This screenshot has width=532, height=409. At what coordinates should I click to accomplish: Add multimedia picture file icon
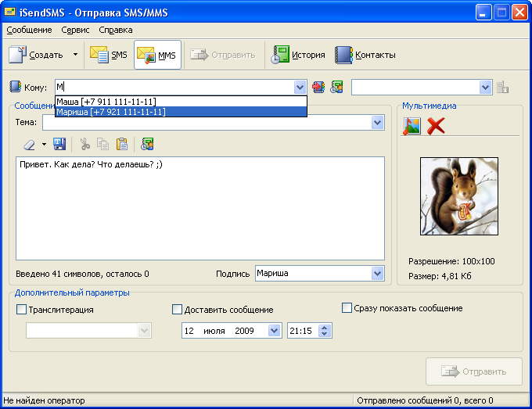[x=412, y=126]
